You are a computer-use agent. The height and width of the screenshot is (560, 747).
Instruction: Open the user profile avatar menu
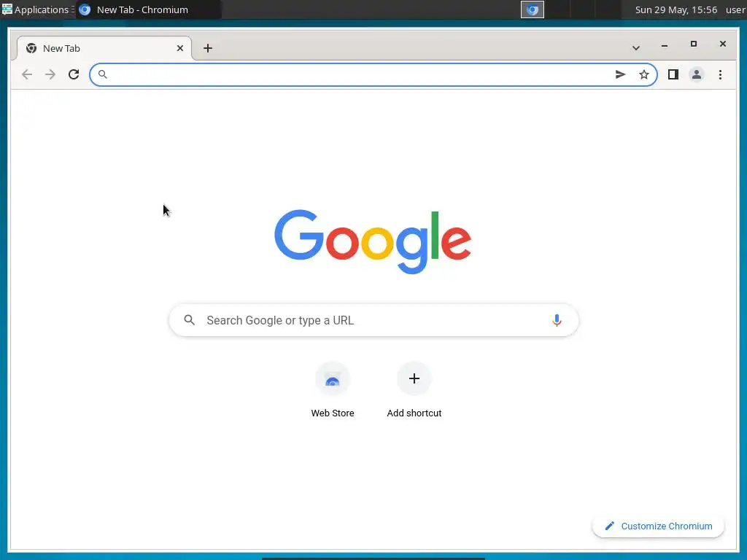coord(697,74)
